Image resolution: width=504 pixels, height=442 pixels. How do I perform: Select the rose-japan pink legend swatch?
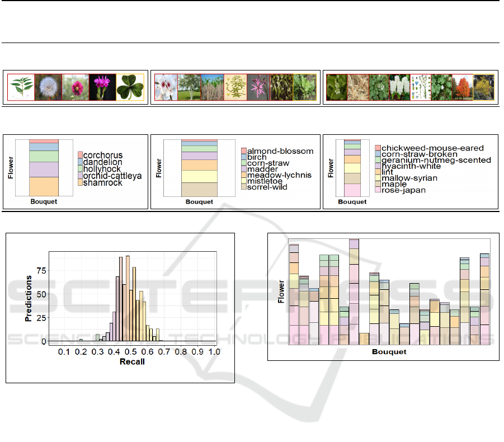(378, 190)
